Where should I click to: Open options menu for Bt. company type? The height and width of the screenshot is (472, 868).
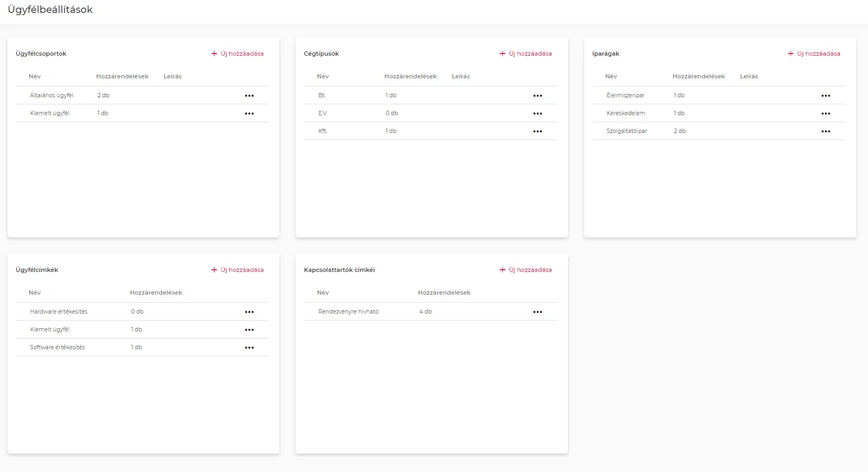coord(537,96)
